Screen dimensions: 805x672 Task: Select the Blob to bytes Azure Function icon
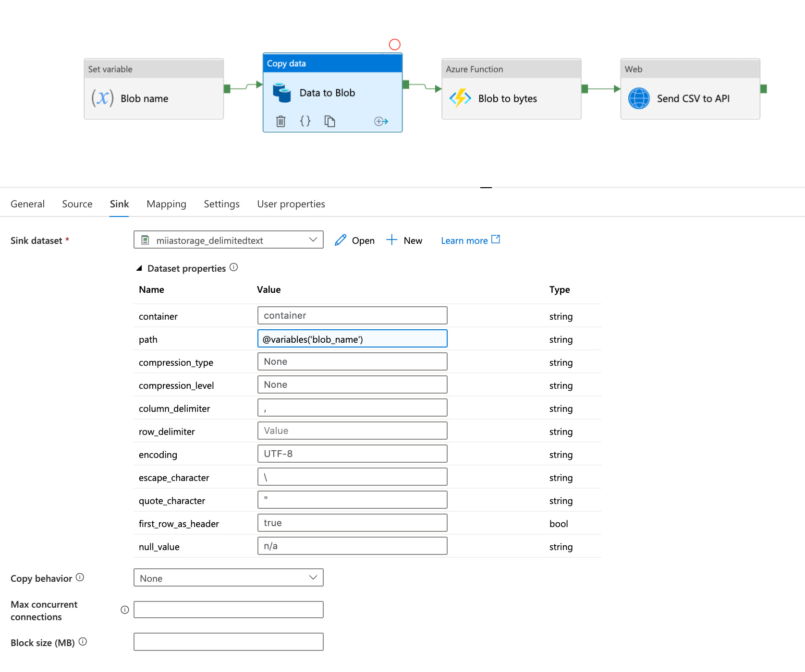[460, 98]
